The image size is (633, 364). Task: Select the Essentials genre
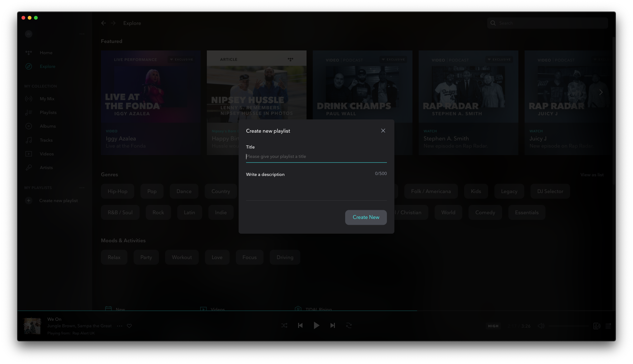(526, 213)
